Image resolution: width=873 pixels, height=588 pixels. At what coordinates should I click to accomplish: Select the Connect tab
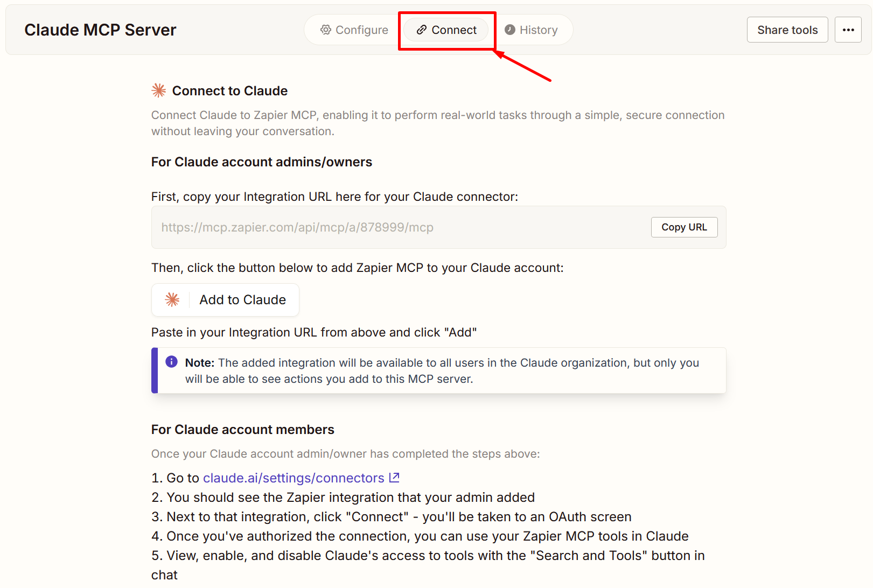446,30
